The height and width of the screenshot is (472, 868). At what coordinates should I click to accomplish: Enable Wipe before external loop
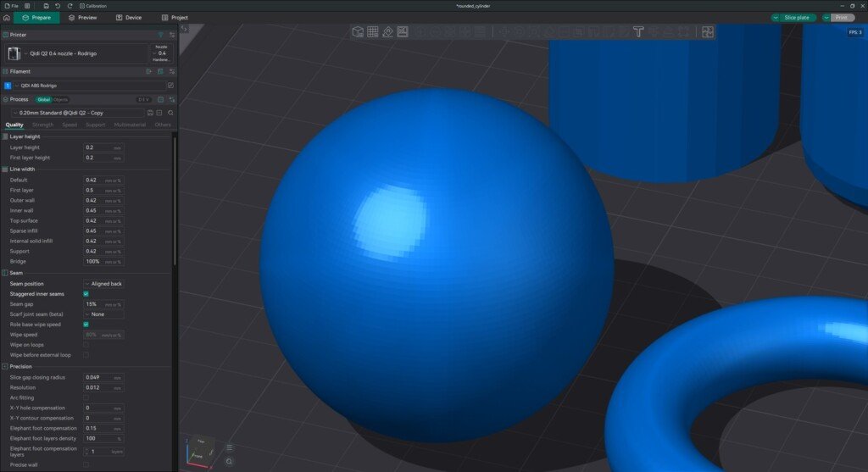tap(86, 355)
